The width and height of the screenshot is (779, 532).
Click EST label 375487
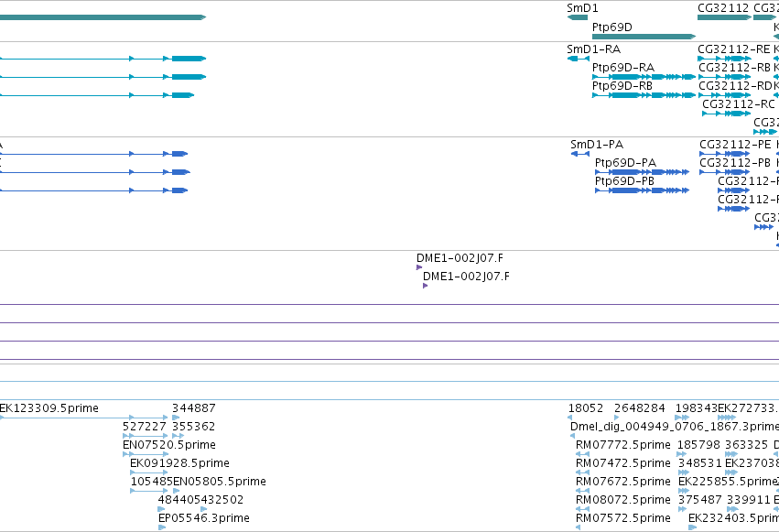[x=699, y=500]
